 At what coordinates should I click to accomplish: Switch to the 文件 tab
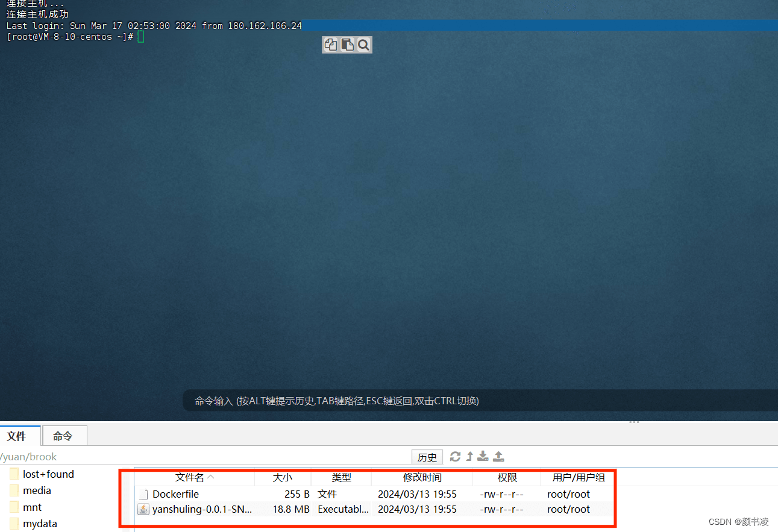point(20,436)
